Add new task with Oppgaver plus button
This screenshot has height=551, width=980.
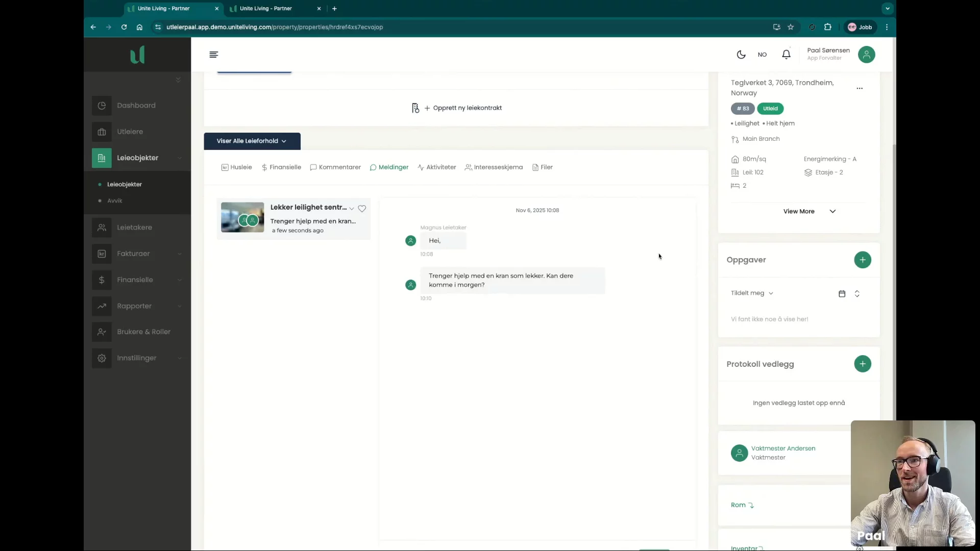click(x=862, y=260)
